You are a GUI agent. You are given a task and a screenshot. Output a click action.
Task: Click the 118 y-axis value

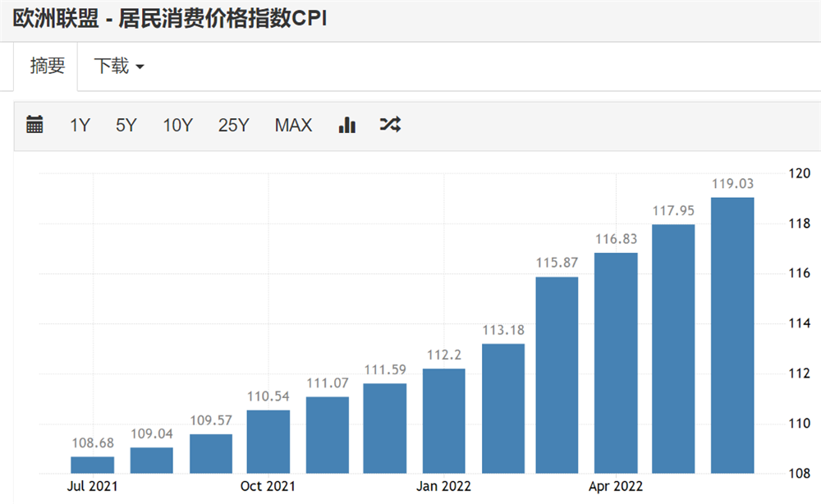800,223
